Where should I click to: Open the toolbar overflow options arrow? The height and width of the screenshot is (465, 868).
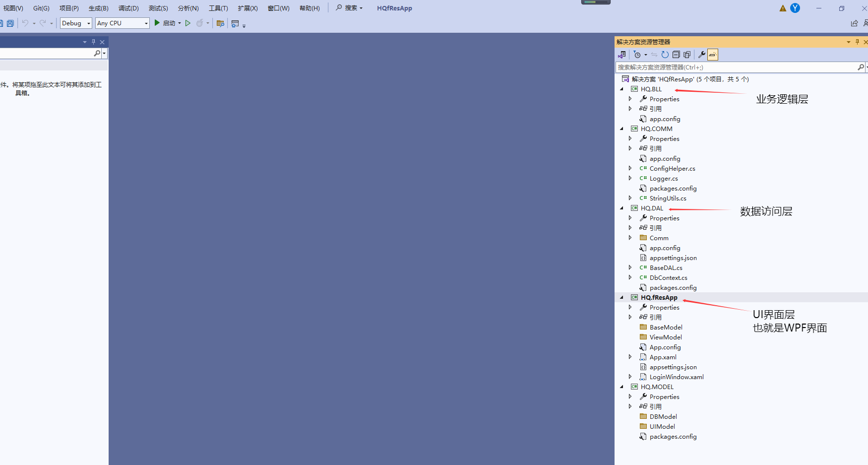point(244,26)
